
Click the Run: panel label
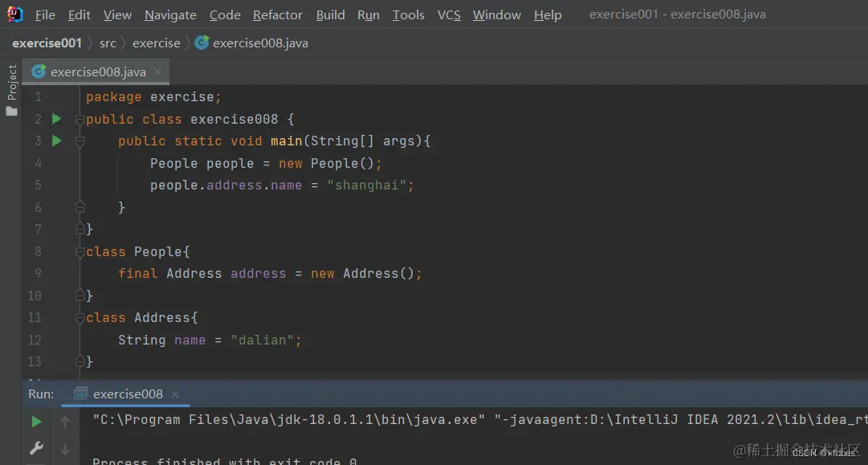41,394
